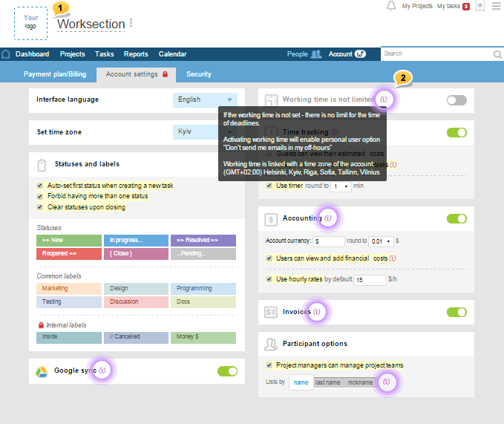Click the Google Drive icon

(x=42, y=372)
